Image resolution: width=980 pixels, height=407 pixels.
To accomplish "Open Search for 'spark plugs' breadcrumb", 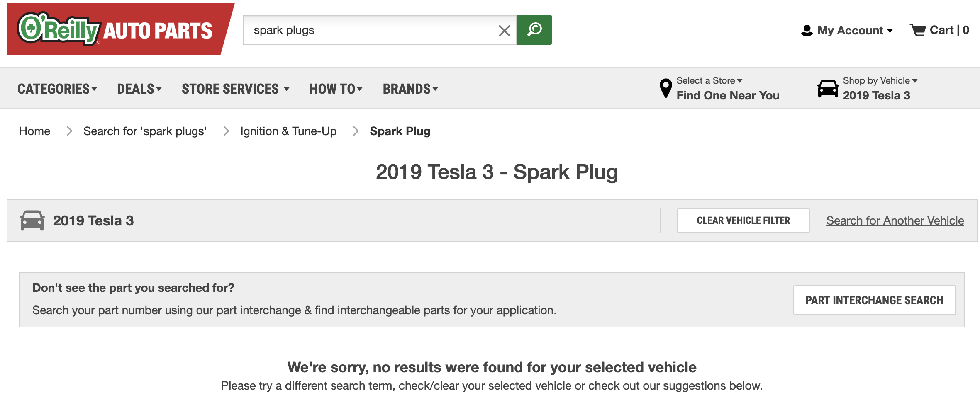I will tap(145, 131).
